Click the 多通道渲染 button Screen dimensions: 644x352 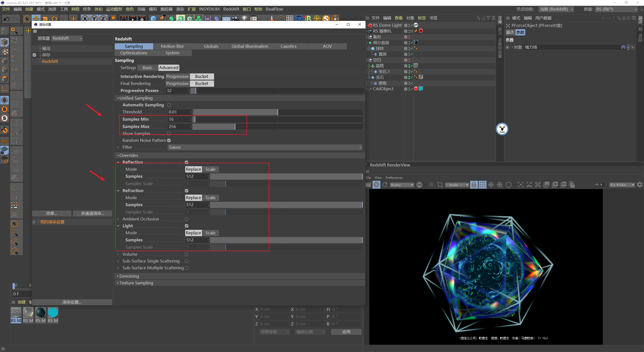[92, 213]
